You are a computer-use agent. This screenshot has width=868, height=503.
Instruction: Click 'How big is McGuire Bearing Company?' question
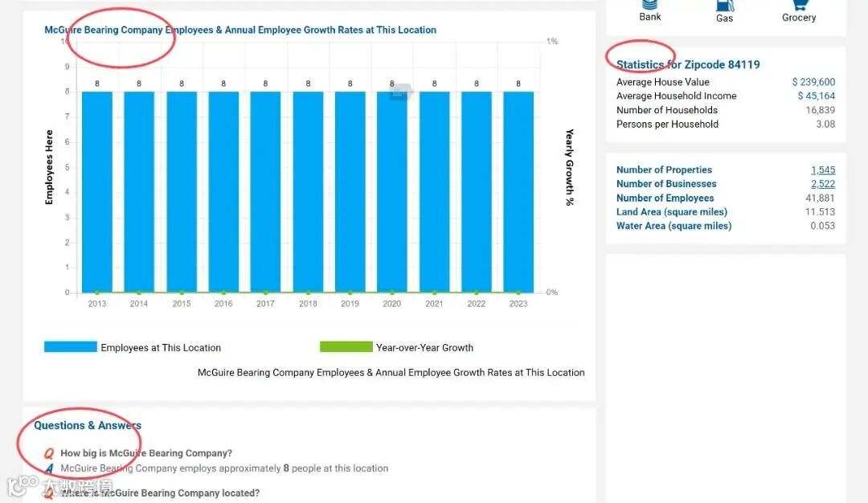(x=146, y=453)
